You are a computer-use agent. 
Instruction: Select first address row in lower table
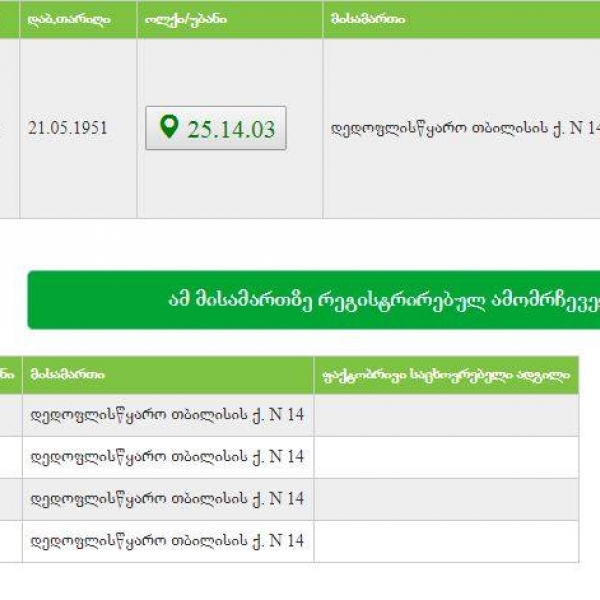tap(167, 415)
